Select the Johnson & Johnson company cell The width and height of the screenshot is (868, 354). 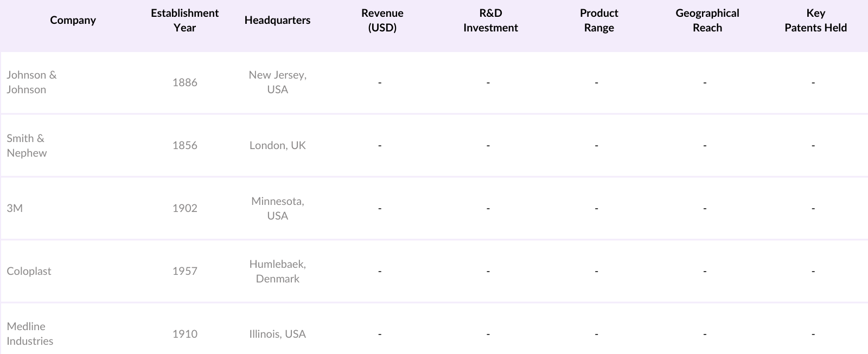point(31,82)
